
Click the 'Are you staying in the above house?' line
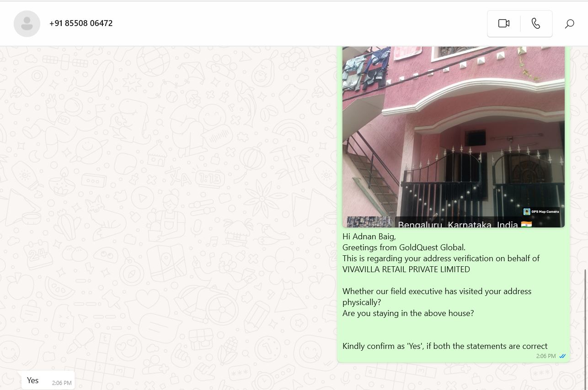point(408,313)
